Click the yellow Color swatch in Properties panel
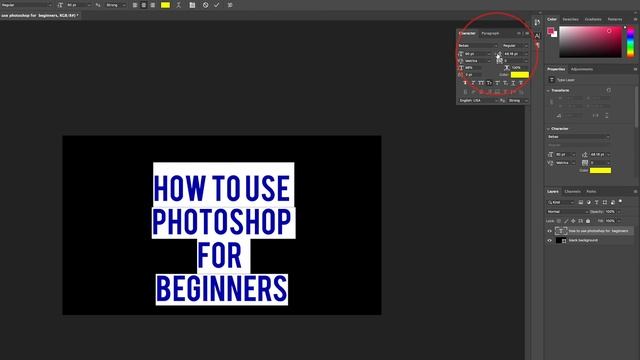Viewport: 640px width, 360px height. (x=600, y=171)
